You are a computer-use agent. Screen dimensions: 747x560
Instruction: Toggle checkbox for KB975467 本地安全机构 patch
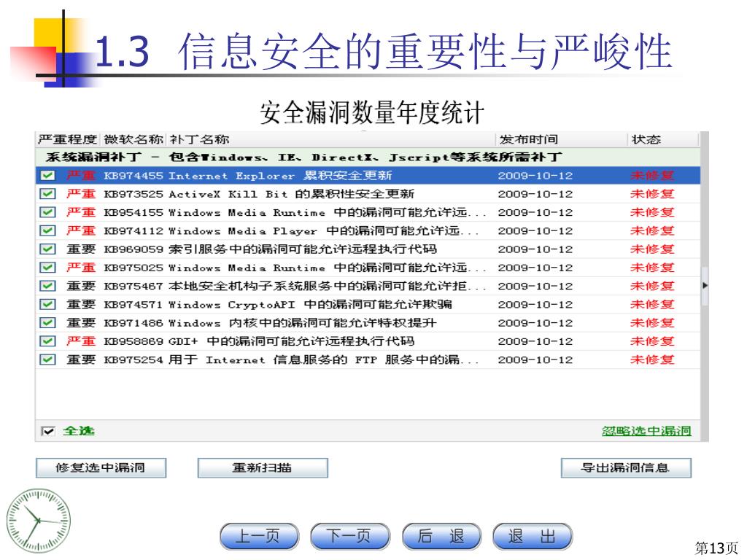click(x=47, y=286)
